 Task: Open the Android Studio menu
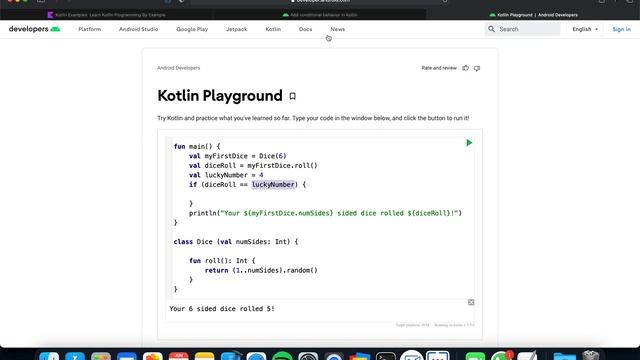tap(138, 29)
